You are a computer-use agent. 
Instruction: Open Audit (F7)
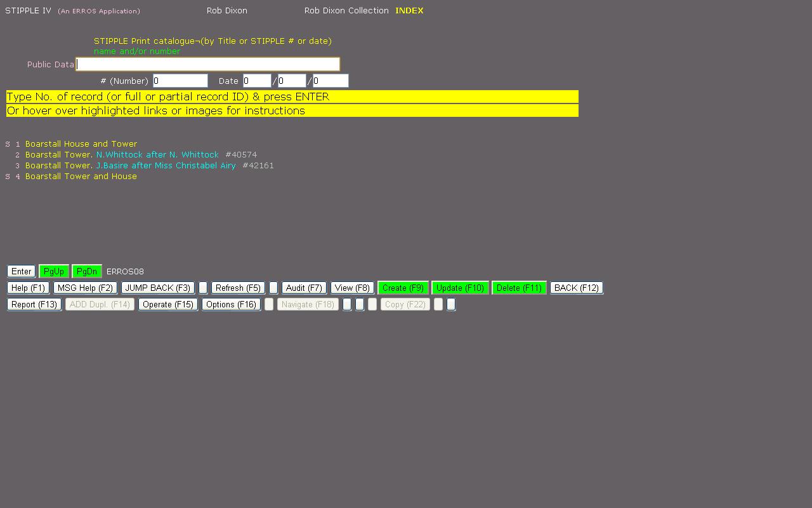[304, 288]
